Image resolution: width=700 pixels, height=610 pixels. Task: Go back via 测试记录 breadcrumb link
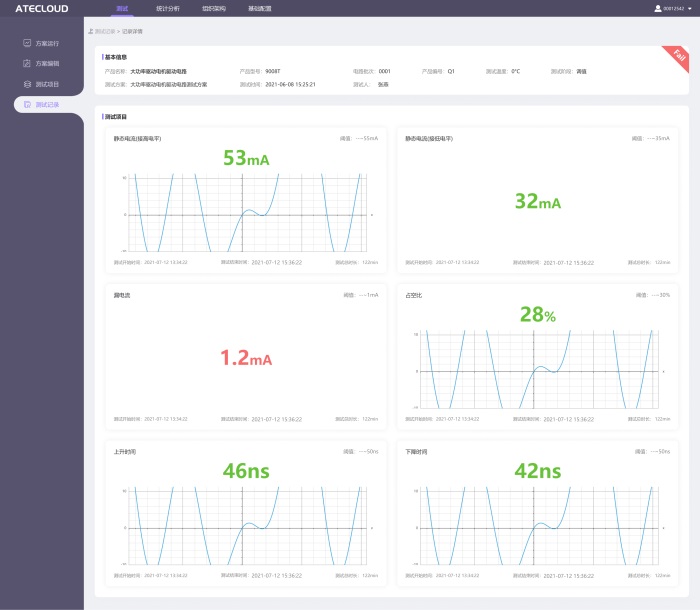(105, 31)
